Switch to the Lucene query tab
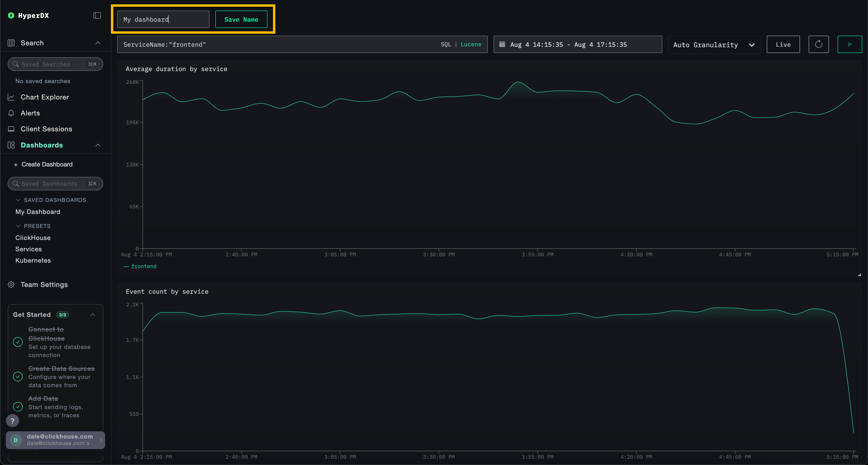This screenshot has height=465, width=868. (x=471, y=44)
